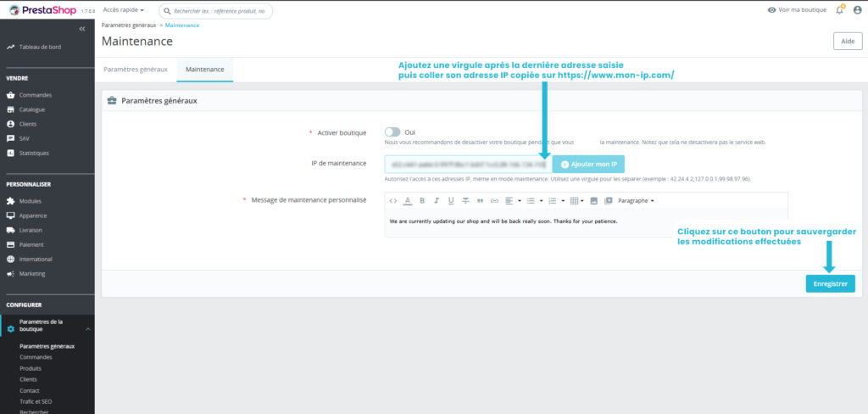
Task: Toggle the Activer boutique switch
Action: 392,131
